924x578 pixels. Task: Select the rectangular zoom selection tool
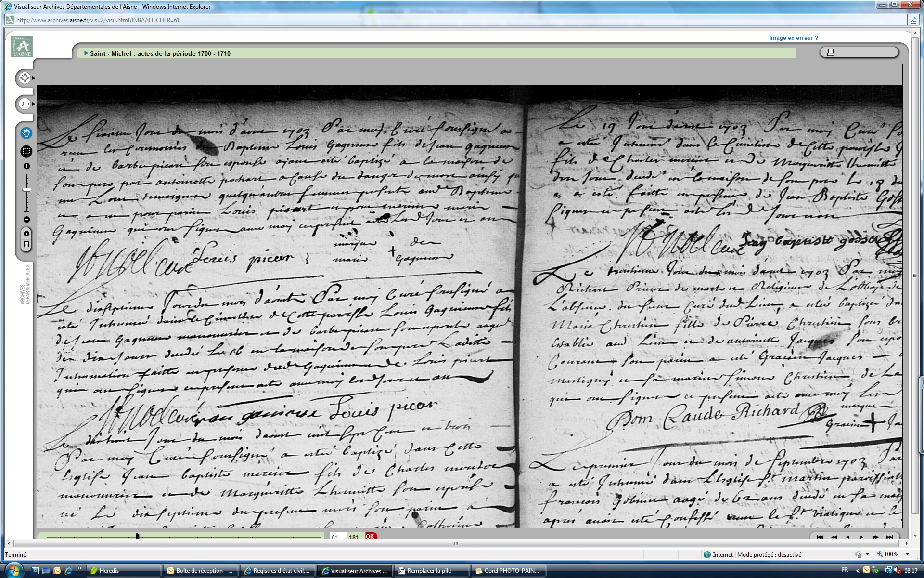pyautogui.click(x=26, y=151)
